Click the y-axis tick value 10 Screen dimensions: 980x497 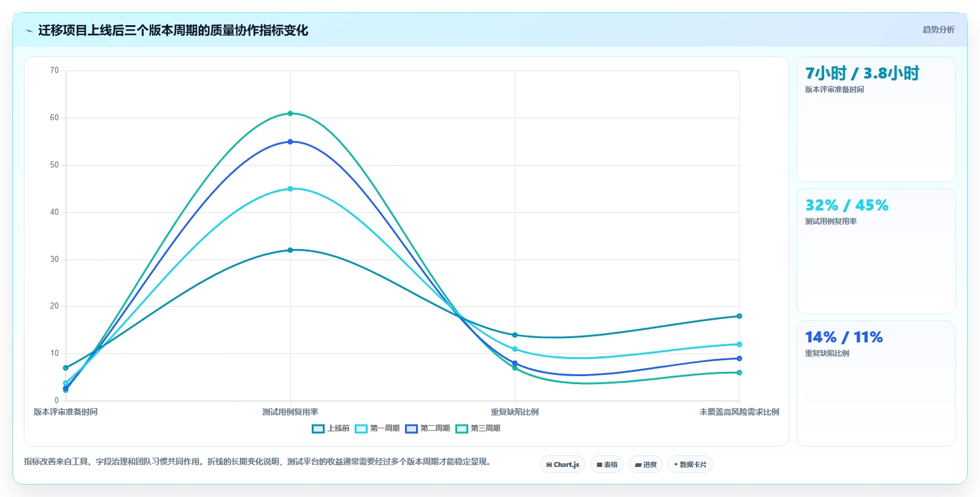(55, 353)
